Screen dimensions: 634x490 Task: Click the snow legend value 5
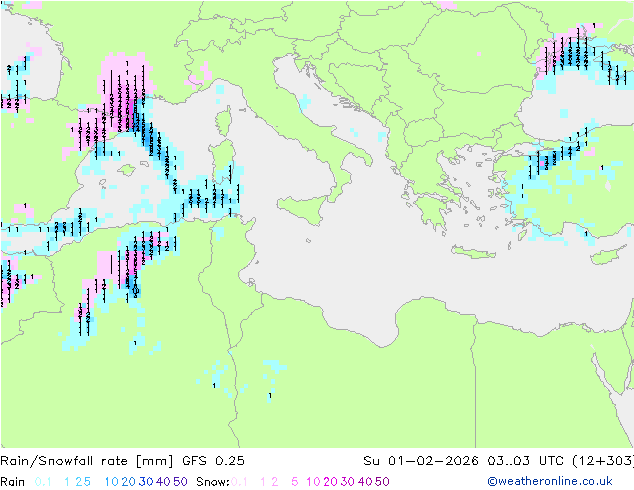294,482
